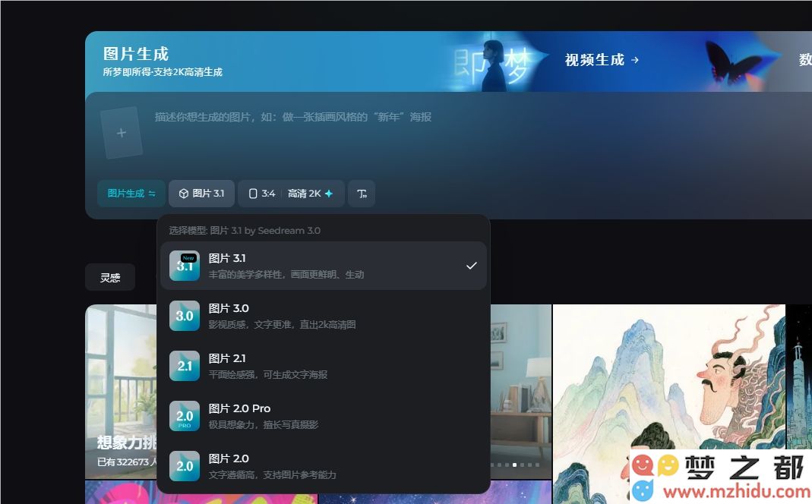The width and height of the screenshot is (812, 504).
Task: Go to 视频生成 via banner link
Action: (x=602, y=60)
